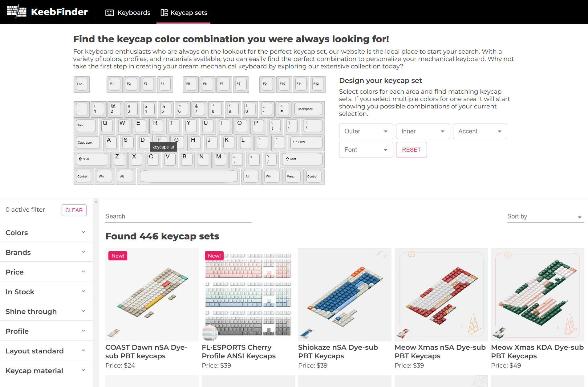Click the COAST Dawn keycap set image
This screenshot has height=387, width=588.
[x=152, y=295]
